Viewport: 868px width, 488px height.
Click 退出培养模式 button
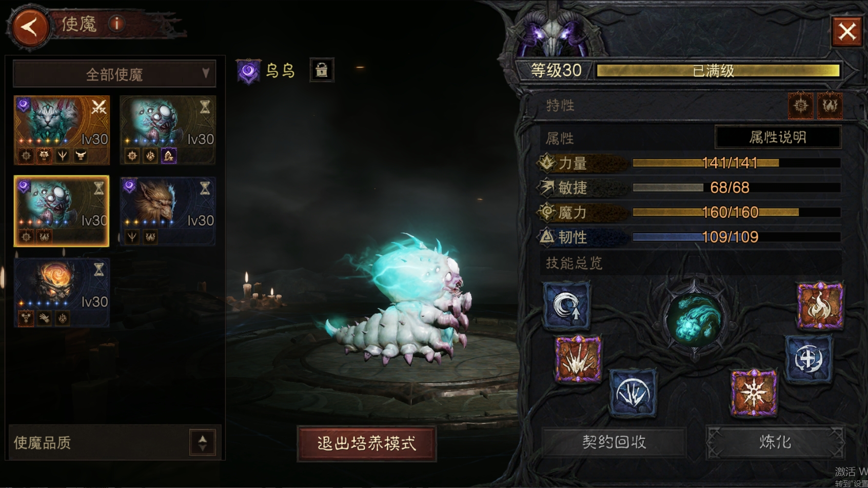[x=367, y=443]
